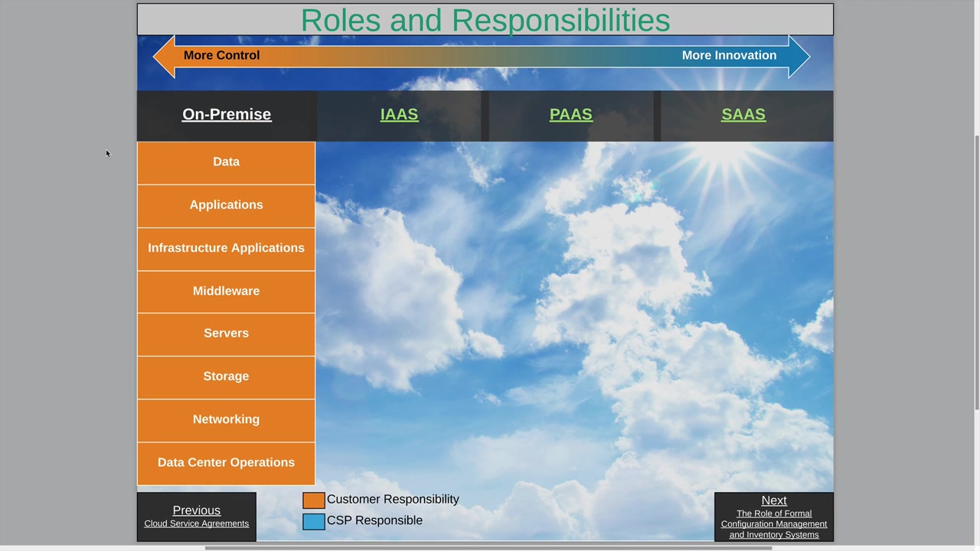Click the Data Center Operations box

tap(226, 463)
